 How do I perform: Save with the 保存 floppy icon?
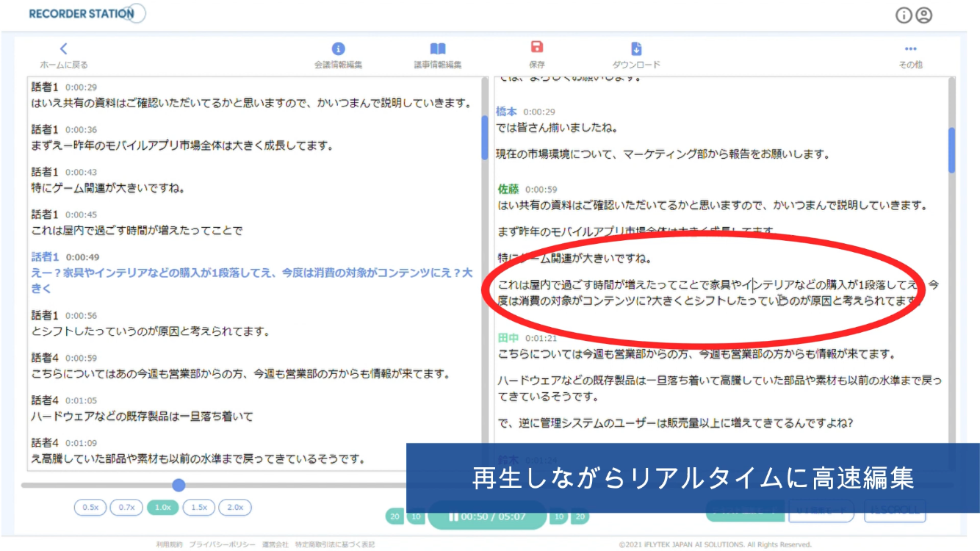(537, 47)
